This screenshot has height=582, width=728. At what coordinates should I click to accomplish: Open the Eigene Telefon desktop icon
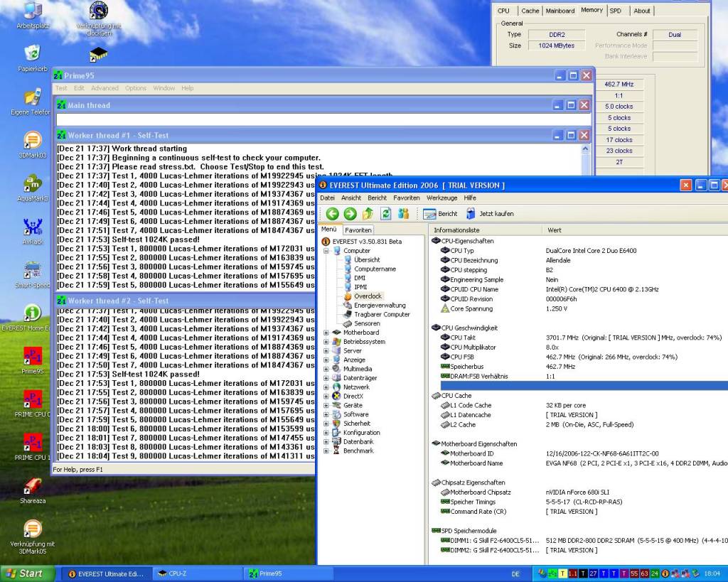[x=31, y=102]
